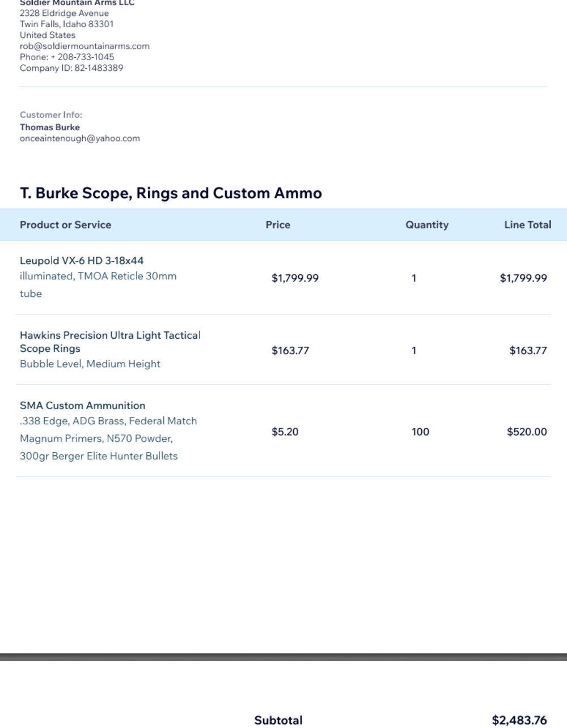
Task: Click the Magnum Primers, N570 Powder line
Action: click(x=96, y=438)
